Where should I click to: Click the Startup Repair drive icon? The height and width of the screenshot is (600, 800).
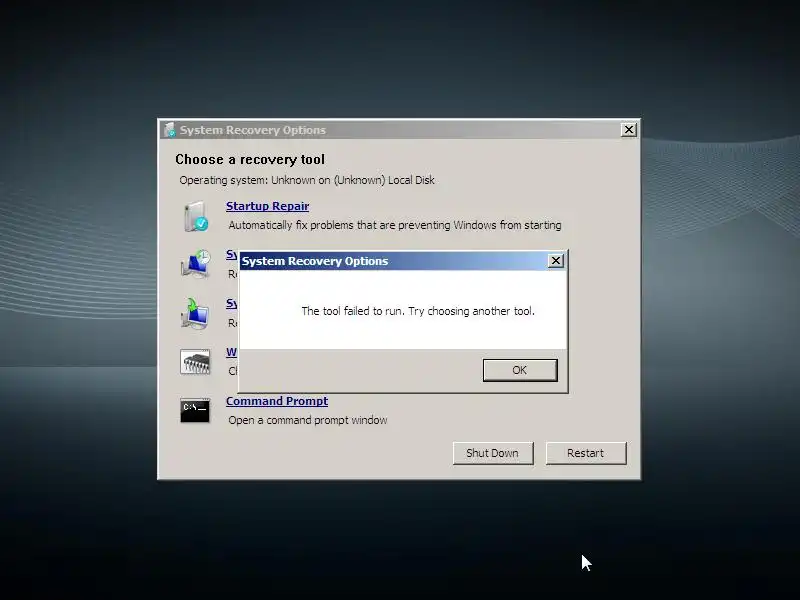coord(195,216)
